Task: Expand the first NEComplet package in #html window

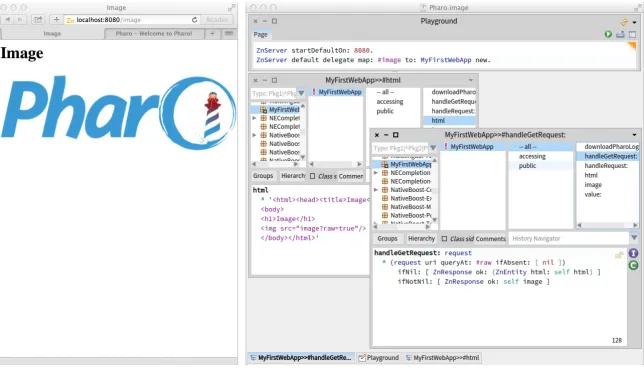Action: coord(254,118)
